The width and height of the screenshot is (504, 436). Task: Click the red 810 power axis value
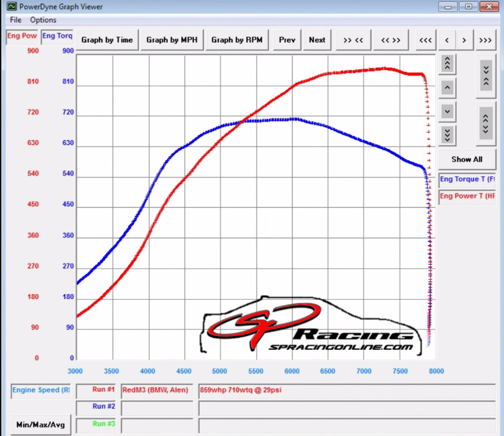point(33,81)
